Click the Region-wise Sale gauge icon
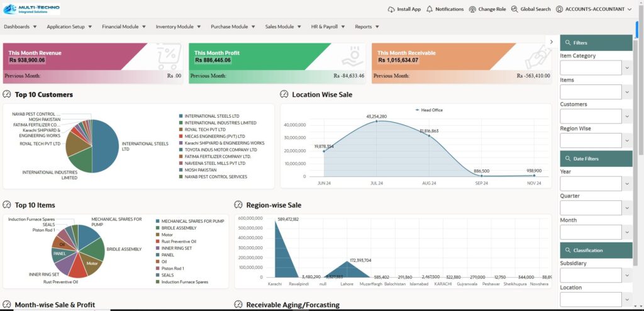The width and height of the screenshot is (644, 311). click(x=238, y=205)
